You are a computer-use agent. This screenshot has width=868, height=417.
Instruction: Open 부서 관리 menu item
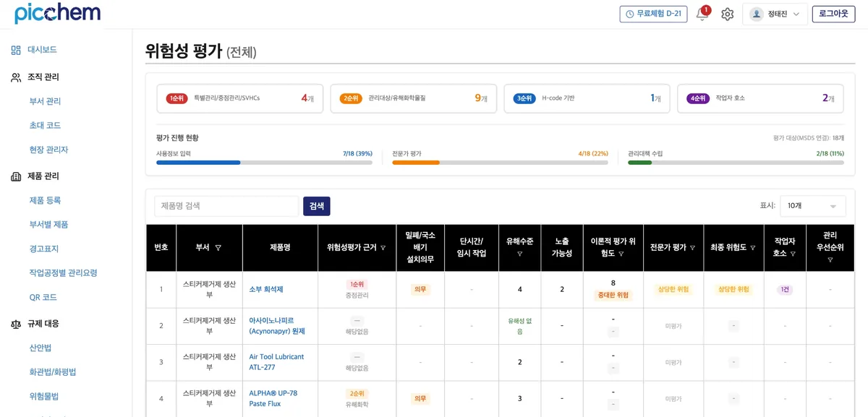pyautogui.click(x=45, y=101)
